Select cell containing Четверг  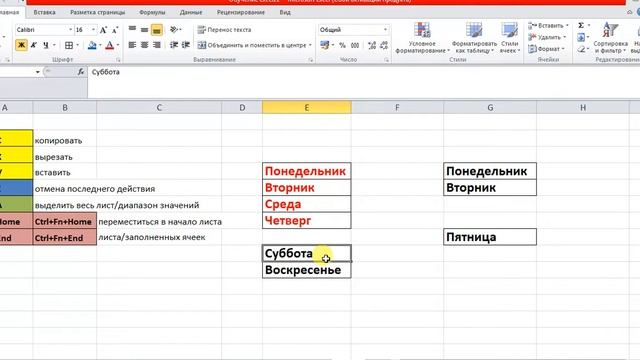(307, 221)
